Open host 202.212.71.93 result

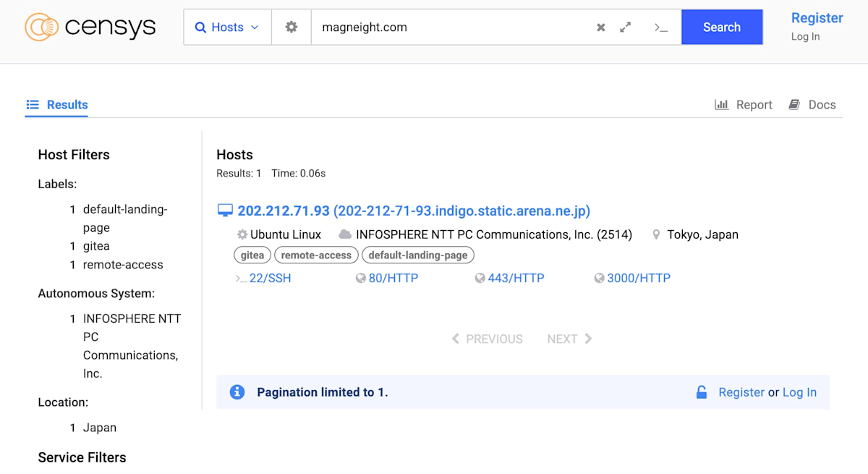[414, 211]
